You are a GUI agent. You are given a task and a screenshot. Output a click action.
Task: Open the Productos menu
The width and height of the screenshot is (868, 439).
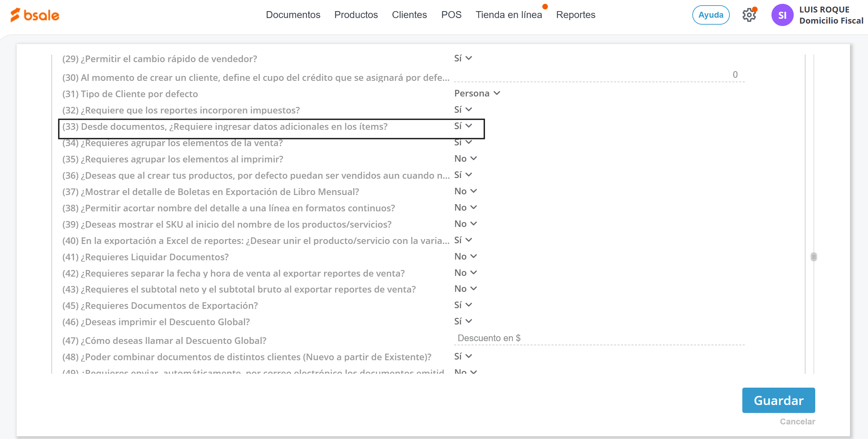(x=356, y=15)
